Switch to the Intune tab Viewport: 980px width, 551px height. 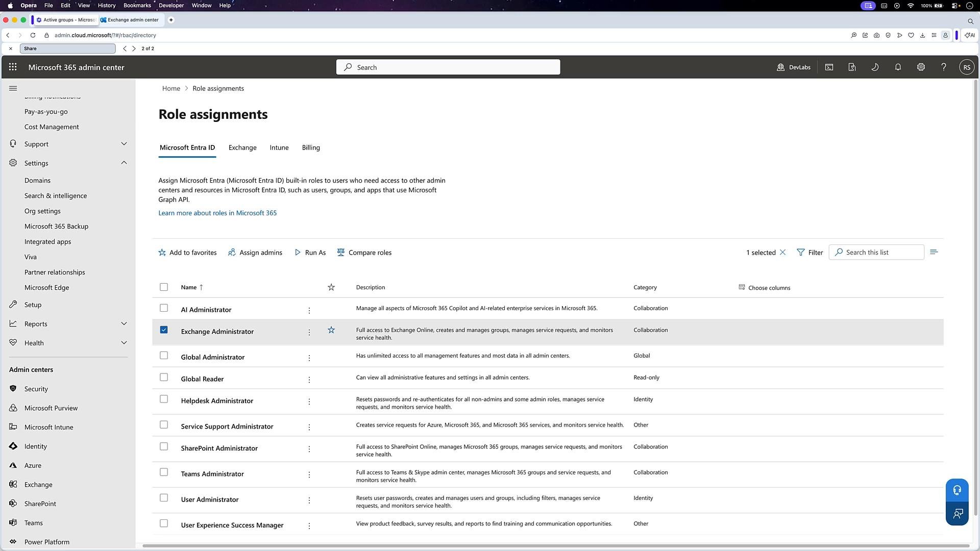pyautogui.click(x=279, y=147)
